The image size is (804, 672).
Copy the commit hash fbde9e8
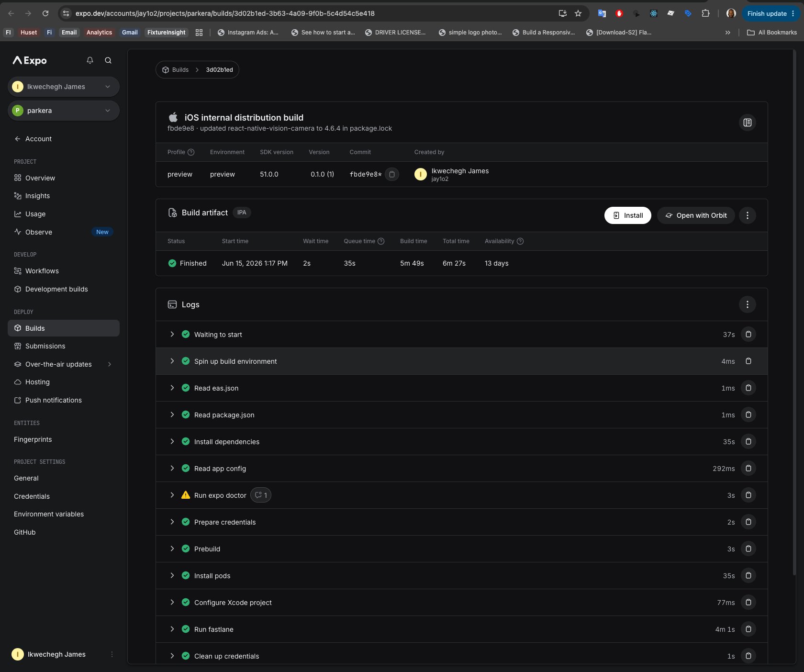pyautogui.click(x=391, y=174)
